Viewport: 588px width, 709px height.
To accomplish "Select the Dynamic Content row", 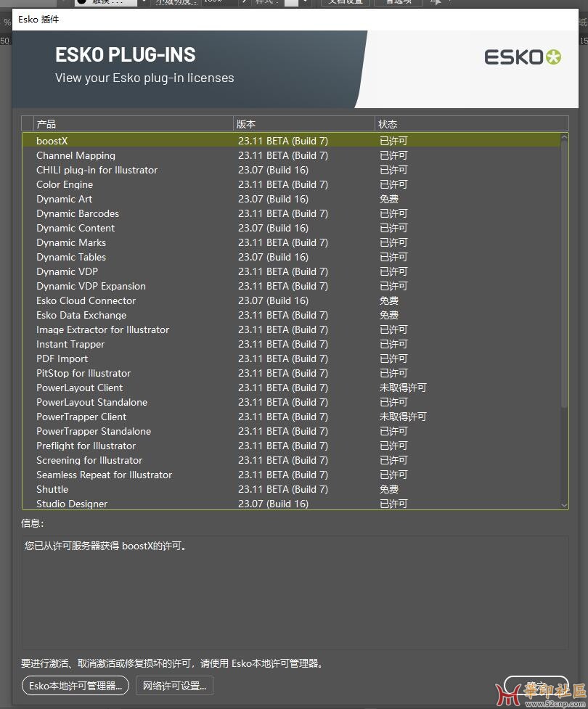I will point(291,228).
